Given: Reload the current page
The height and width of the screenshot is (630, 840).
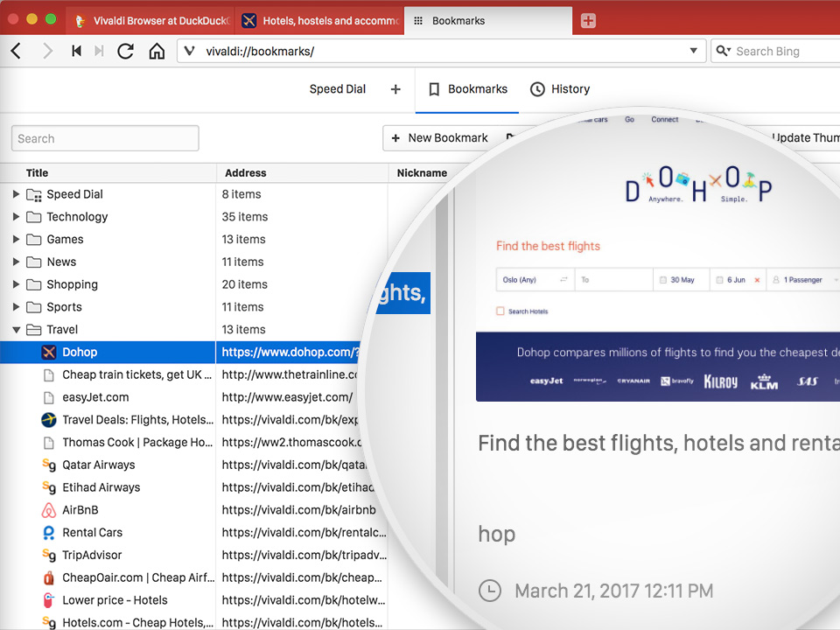Looking at the screenshot, I should [126, 52].
